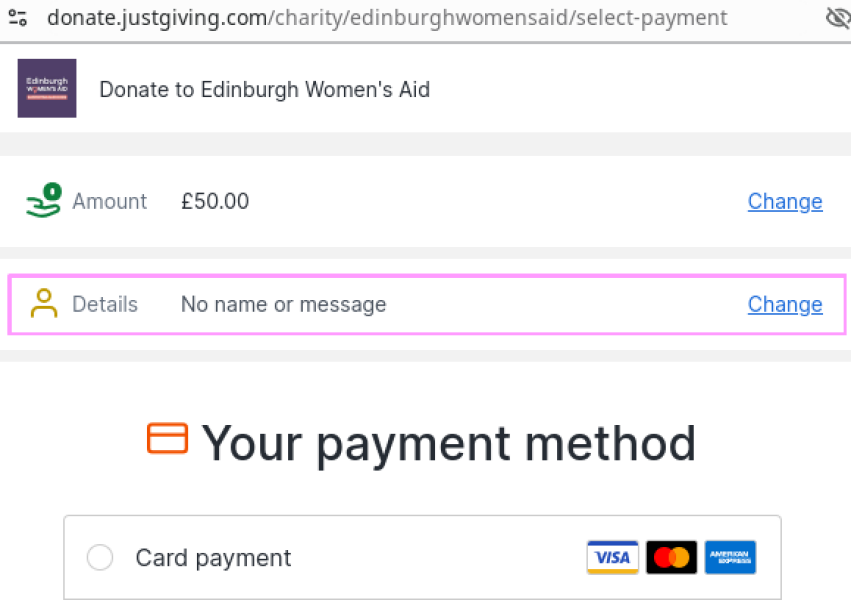The image size is (851, 600).
Task: Select the Card payment radio button
Action: tap(99, 557)
